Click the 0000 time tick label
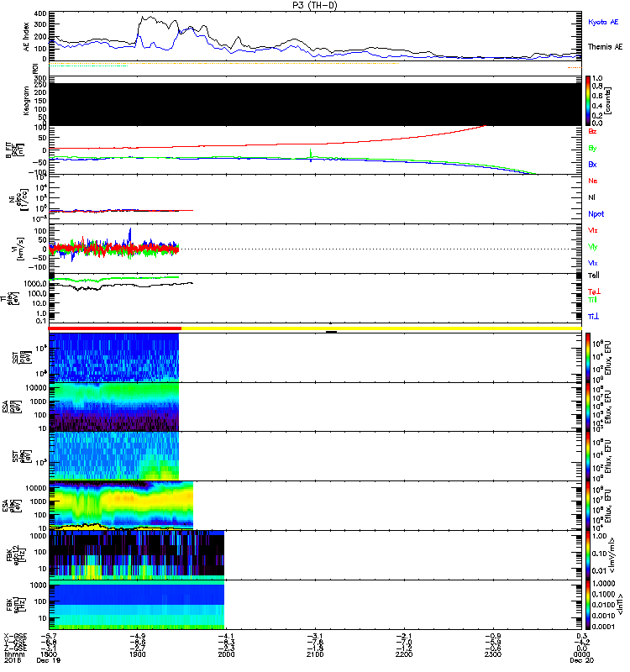630x672 pixels. [x=581, y=654]
